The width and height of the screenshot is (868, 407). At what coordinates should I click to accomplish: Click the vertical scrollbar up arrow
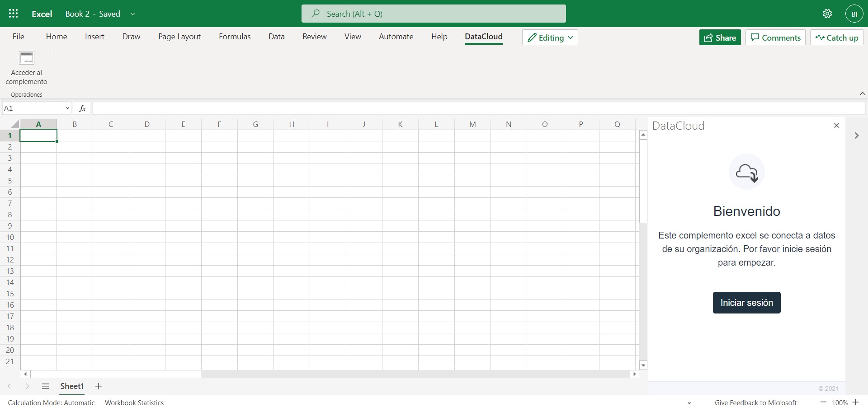(643, 135)
